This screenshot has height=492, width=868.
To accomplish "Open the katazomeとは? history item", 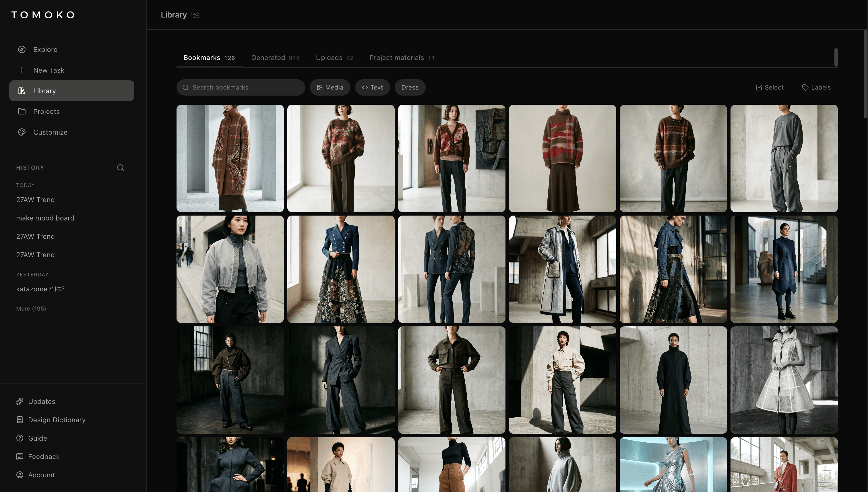I will tap(40, 289).
